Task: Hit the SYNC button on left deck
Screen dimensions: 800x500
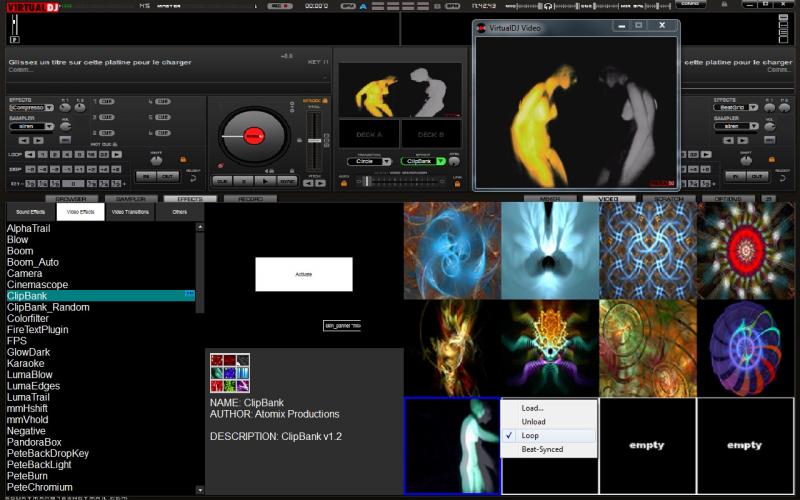Action: point(287,181)
